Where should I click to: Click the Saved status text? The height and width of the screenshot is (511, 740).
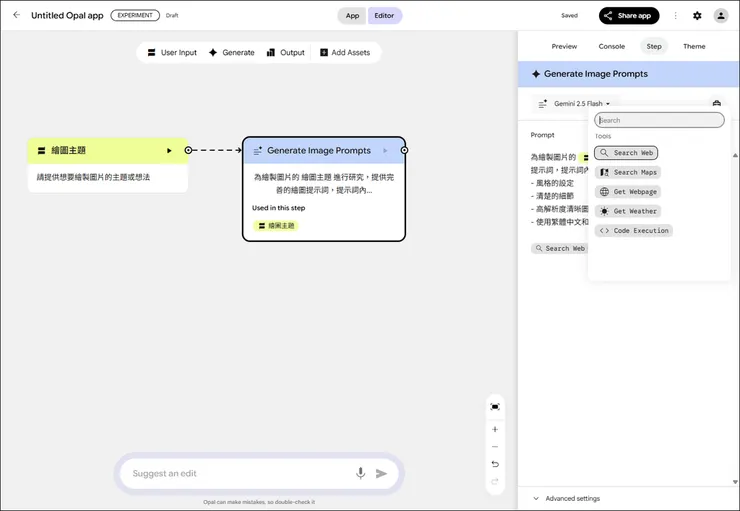pyautogui.click(x=569, y=15)
